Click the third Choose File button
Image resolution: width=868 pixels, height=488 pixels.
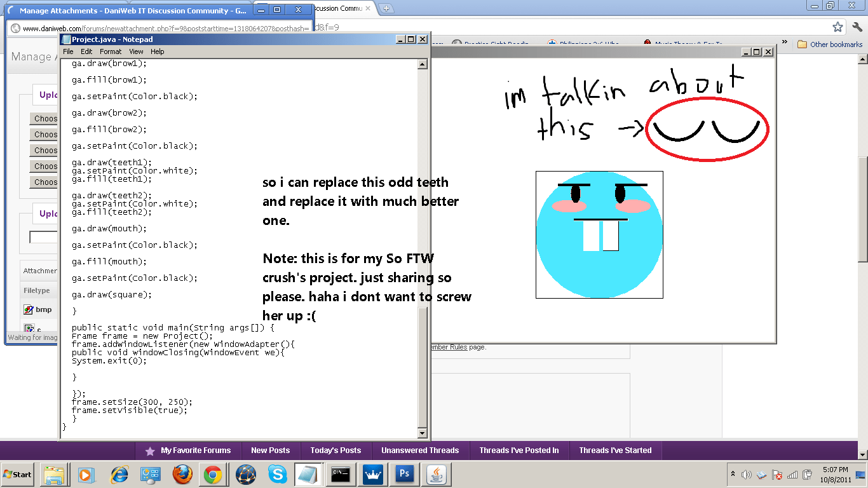44,151
